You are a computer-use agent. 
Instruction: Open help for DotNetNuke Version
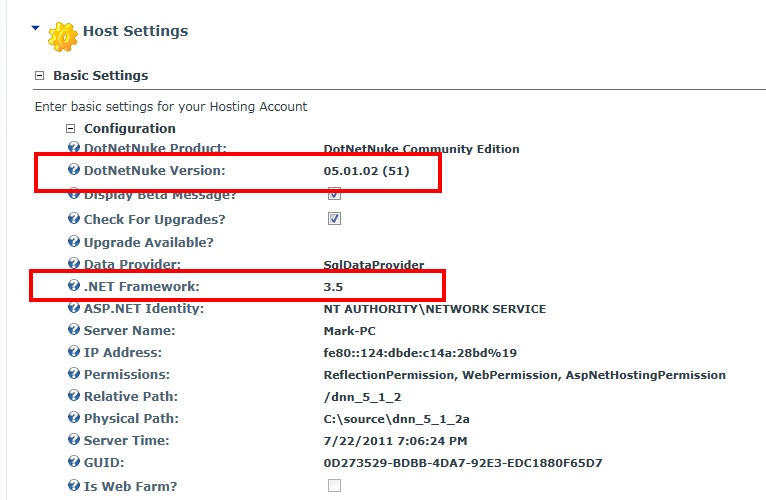pos(74,170)
